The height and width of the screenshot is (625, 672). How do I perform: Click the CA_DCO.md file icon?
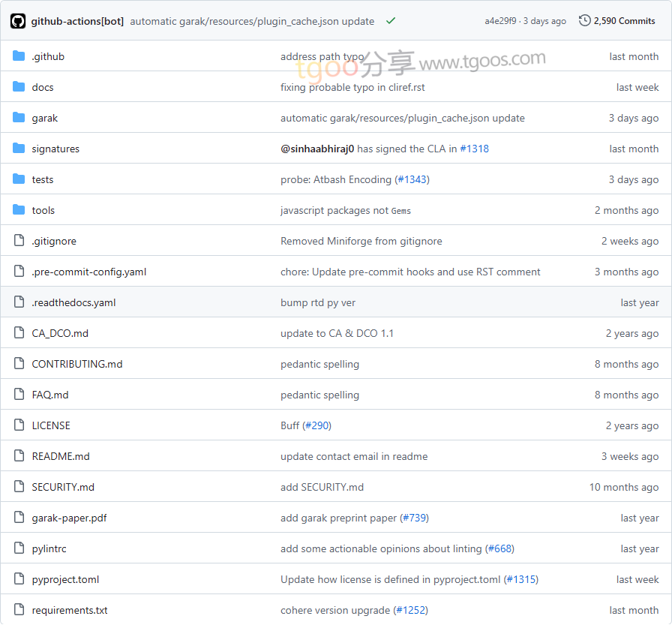pos(19,332)
